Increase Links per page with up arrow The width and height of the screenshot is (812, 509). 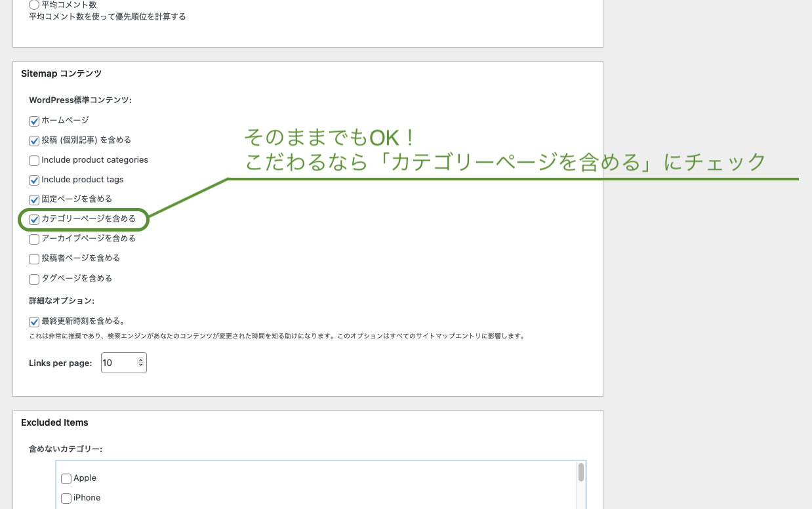coord(140,360)
